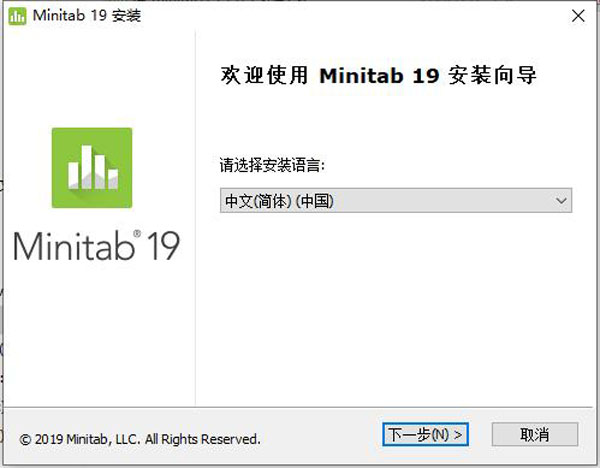
Task: Click the number 19 in the large wordmark
Action: click(162, 245)
